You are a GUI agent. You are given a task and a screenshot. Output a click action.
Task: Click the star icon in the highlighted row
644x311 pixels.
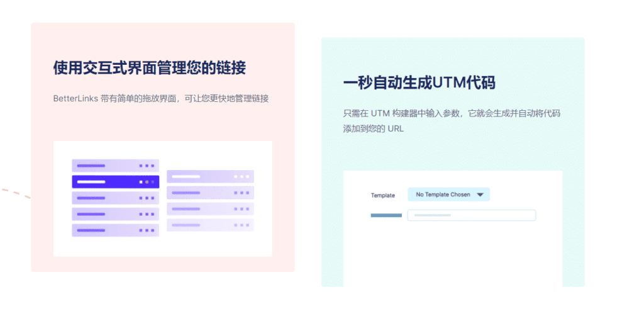(x=152, y=182)
